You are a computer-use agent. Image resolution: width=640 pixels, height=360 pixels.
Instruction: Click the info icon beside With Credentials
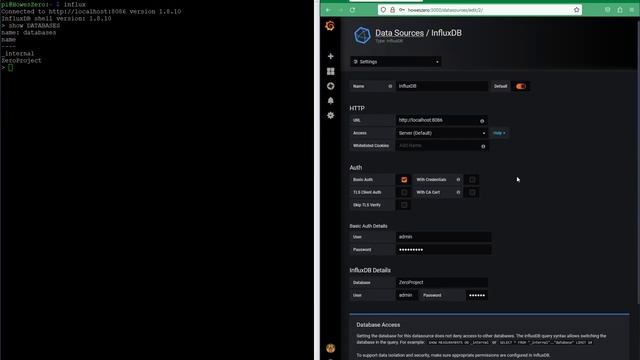pos(458,180)
